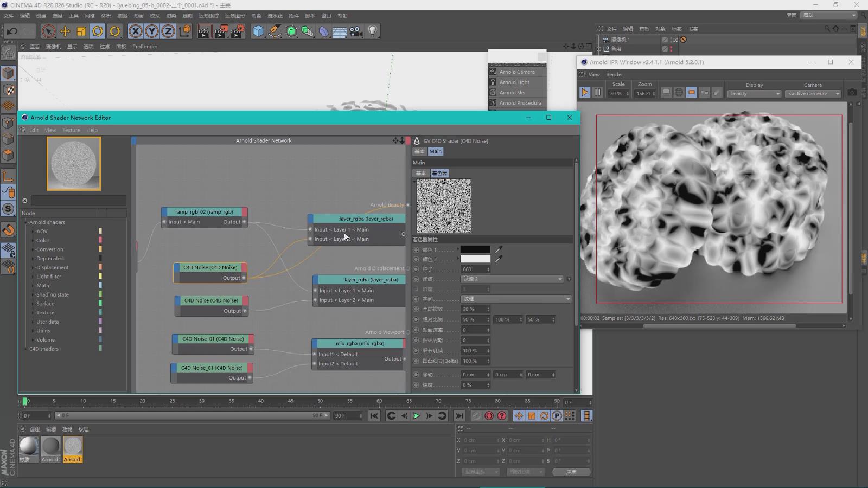Pause the Arnold IPR render
The height and width of the screenshot is (488, 868).
click(597, 92)
